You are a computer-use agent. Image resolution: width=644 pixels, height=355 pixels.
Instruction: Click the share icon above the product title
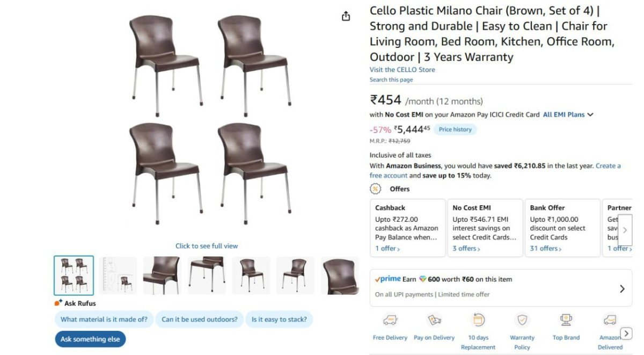pos(346,16)
